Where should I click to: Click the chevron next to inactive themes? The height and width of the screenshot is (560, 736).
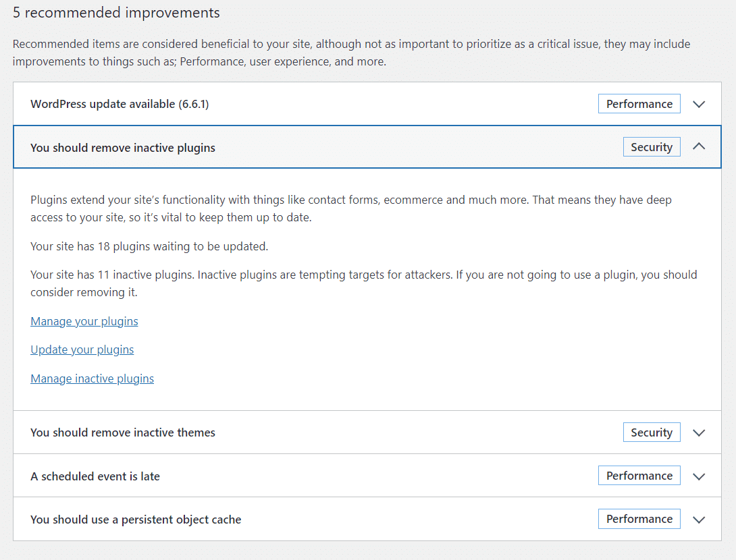coord(699,432)
